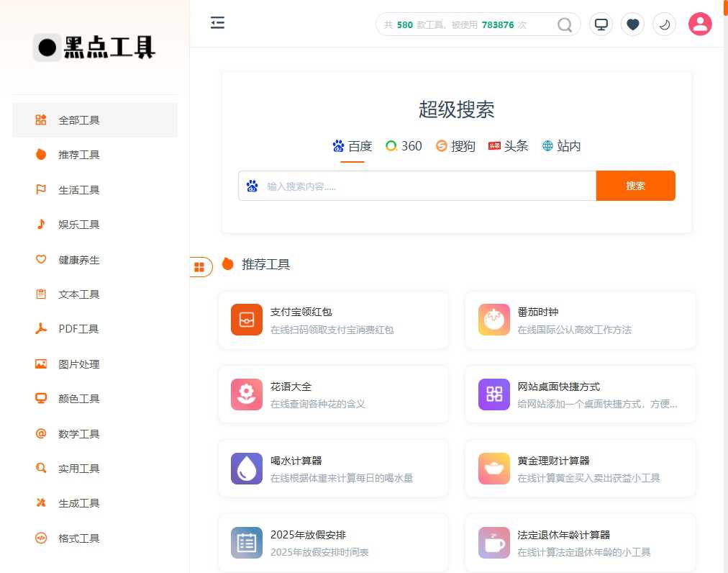Click the 黑点工具 logo
The width and height of the screenshot is (728, 573).
[92, 48]
